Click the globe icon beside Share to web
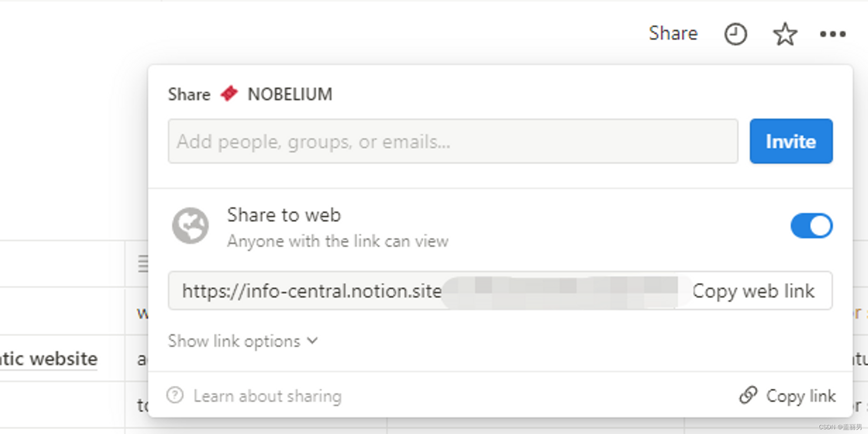The width and height of the screenshot is (868, 434). click(x=191, y=226)
